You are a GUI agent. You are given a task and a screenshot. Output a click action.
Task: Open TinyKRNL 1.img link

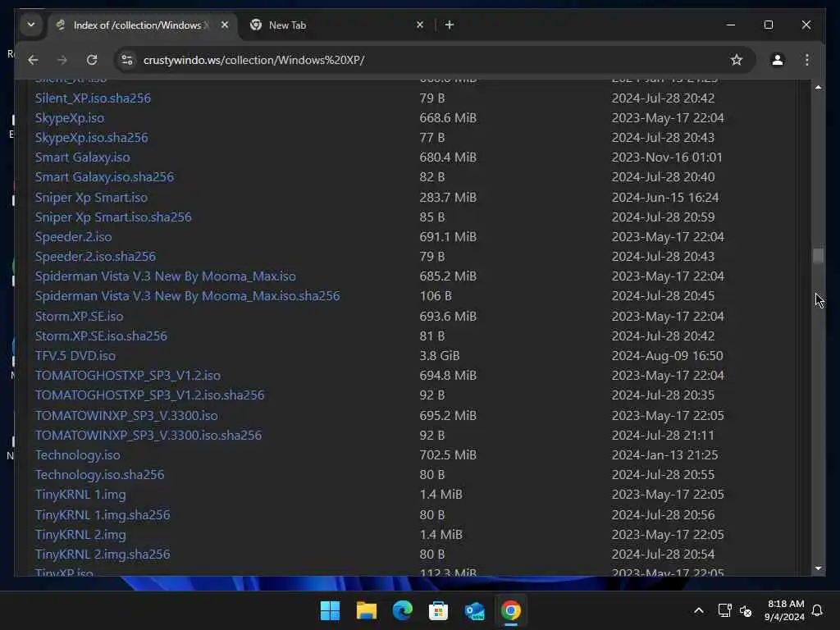coord(80,495)
